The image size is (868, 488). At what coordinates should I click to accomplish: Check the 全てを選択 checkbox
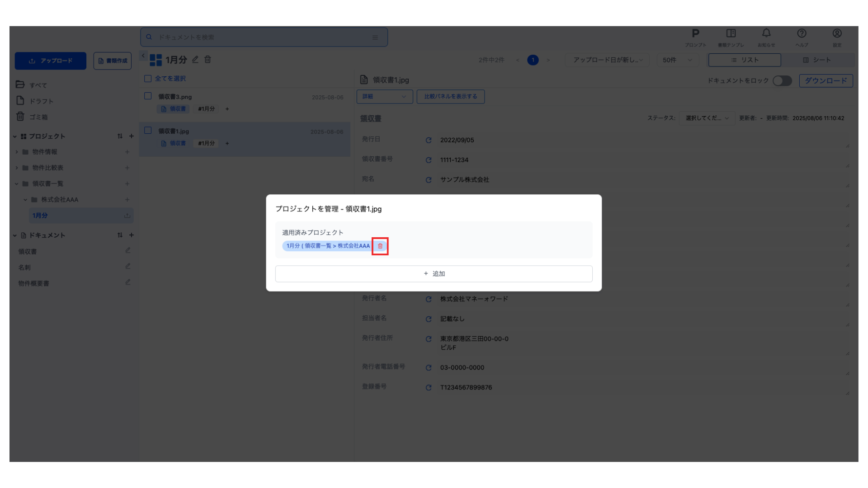(x=148, y=79)
